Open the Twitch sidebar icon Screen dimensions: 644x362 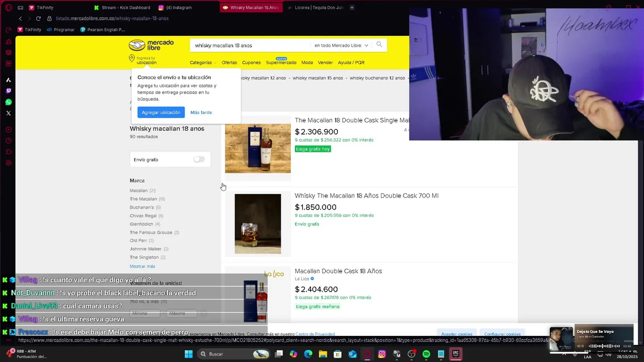[x=8, y=91]
